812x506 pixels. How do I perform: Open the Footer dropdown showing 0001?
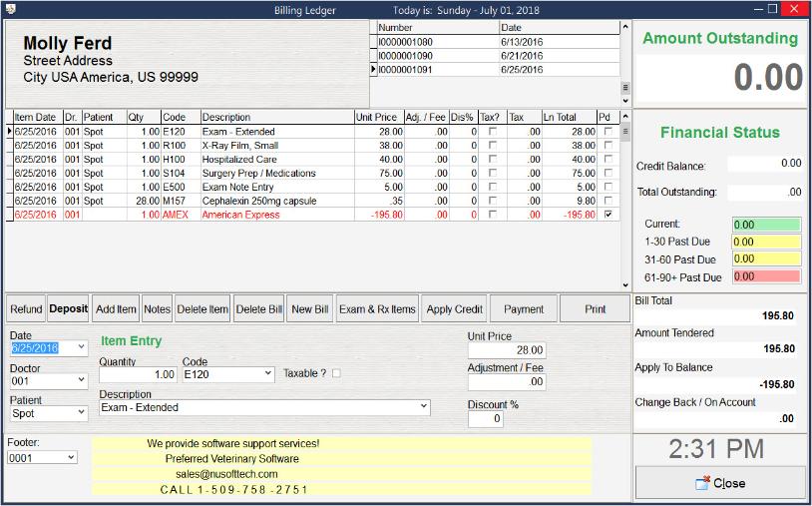[x=70, y=457]
